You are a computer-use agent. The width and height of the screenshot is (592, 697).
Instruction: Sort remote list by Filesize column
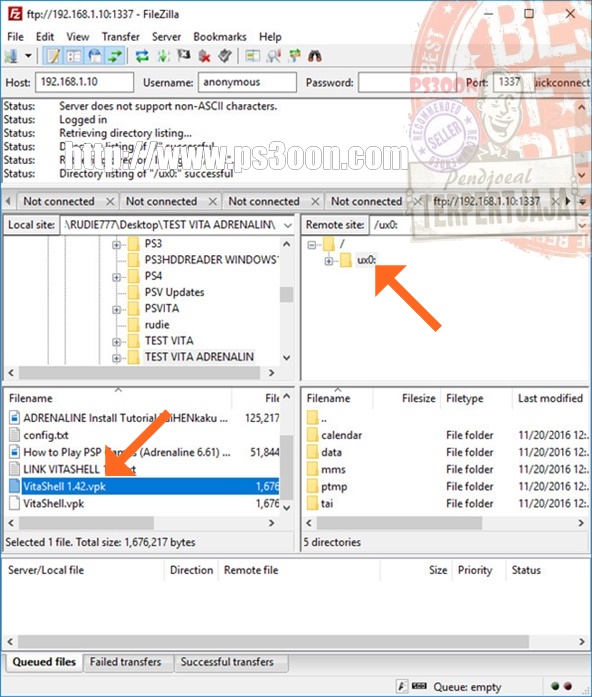419,398
